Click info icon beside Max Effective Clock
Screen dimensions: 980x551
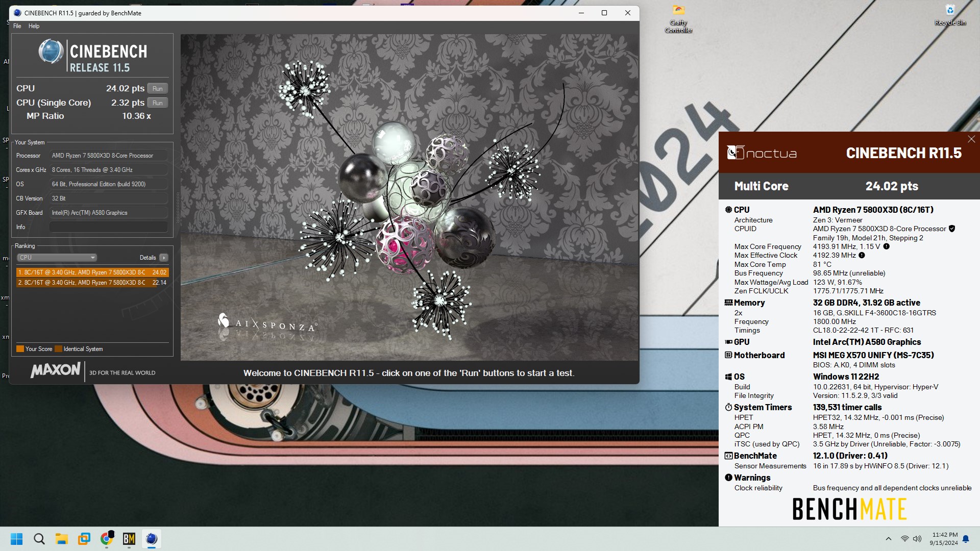pyautogui.click(x=862, y=255)
